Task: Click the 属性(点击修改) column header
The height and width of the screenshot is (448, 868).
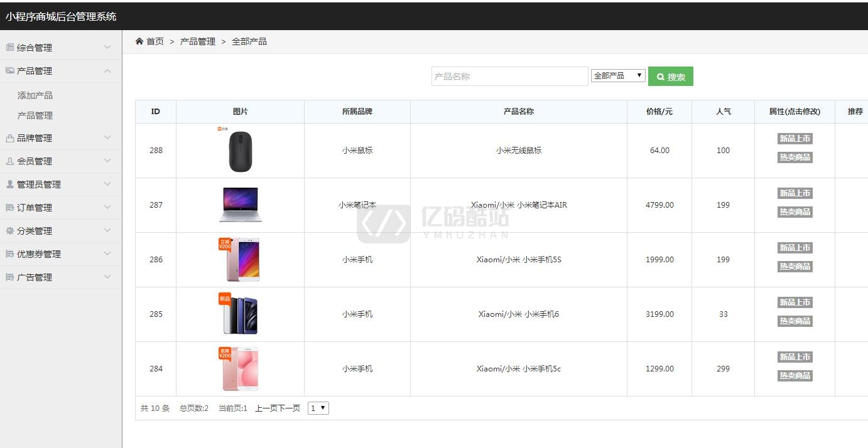Action: point(795,112)
